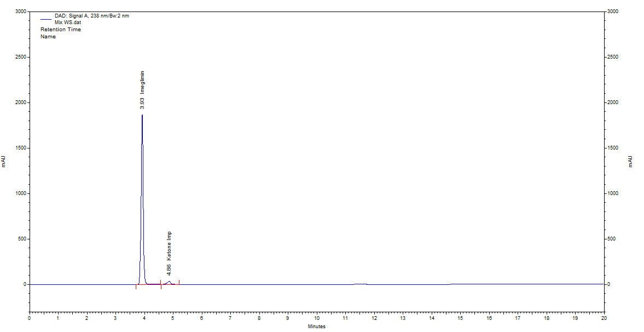
Task: Select the DAD Signal A legend text
Action: tap(91, 16)
